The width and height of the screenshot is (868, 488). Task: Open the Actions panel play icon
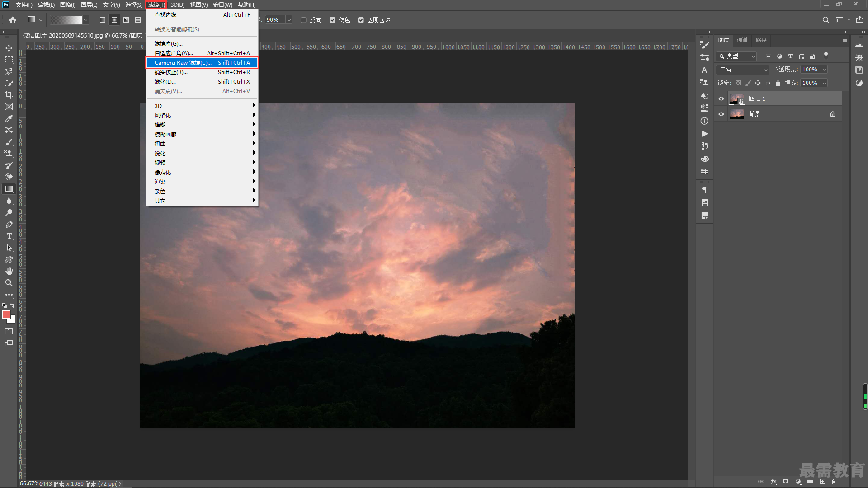tap(704, 134)
